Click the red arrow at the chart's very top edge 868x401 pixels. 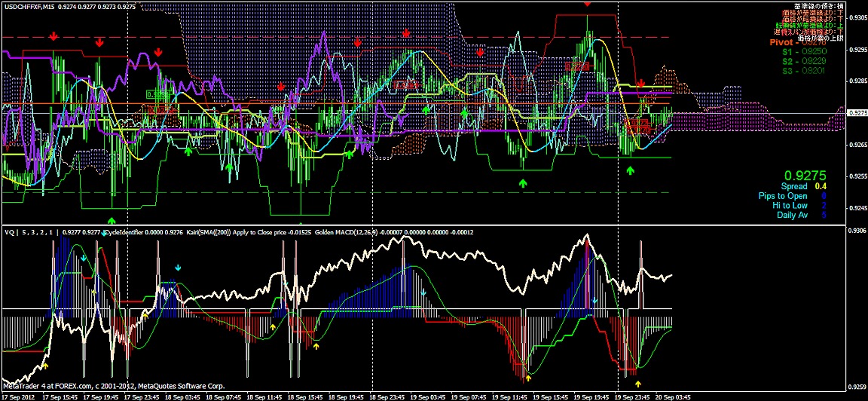coord(588,4)
